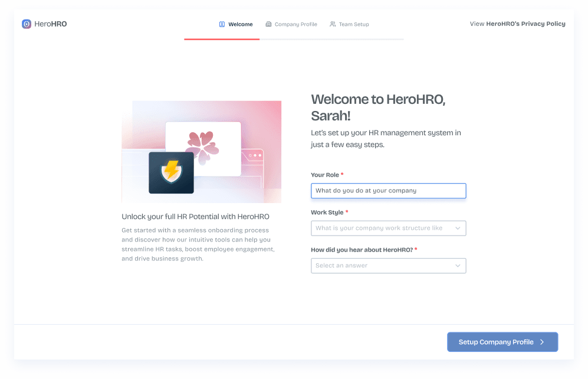The width and height of the screenshot is (588, 379).
Task: Switch to the Welcome tab
Action: (236, 24)
